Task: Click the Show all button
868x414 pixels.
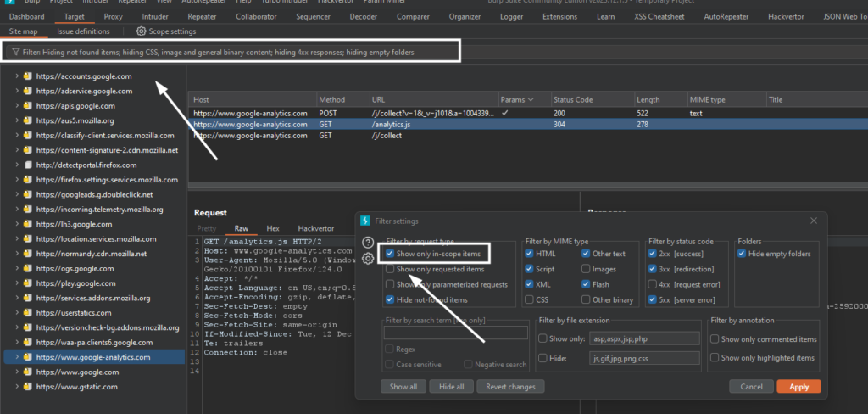Action: pos(403,386)
